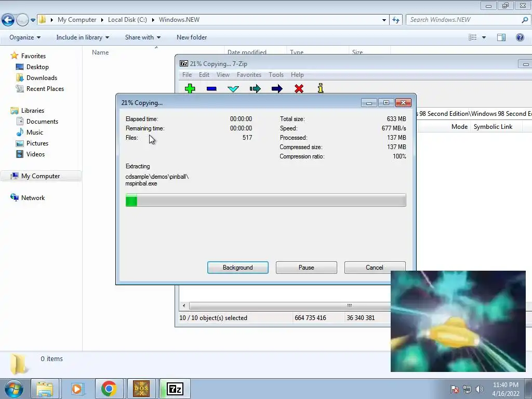Click the 7-Zip Test checkmark icon
The height and width of the screenshot is (399, 532).
(x=233, y=89)
